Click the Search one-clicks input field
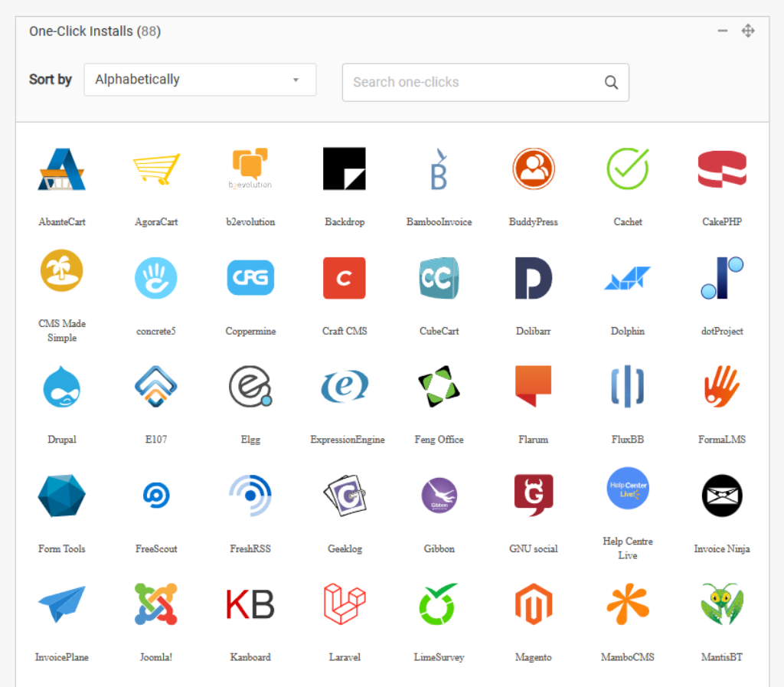The width and height of the screenshot is (784, 687). pyautogui.click(x=485, y=83)
